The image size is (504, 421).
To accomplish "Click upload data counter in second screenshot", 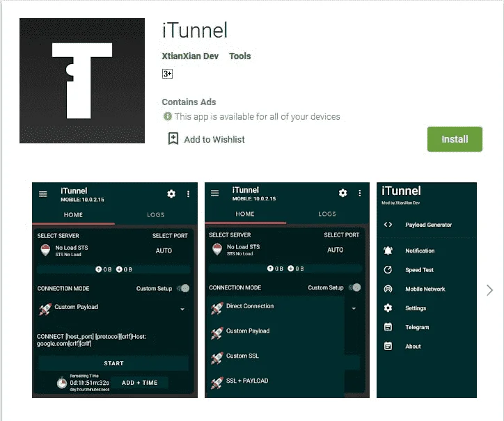I will (275, 269).
